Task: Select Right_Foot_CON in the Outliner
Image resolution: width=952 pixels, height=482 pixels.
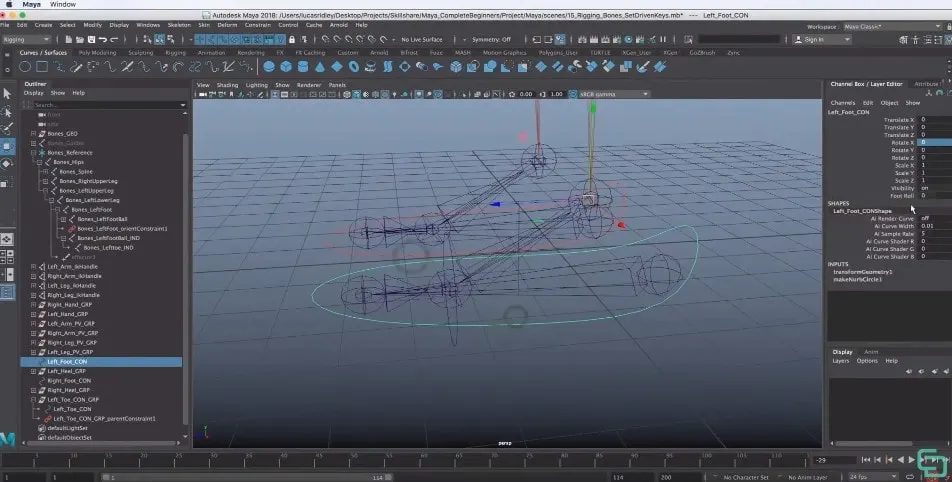Action: [68, 381]
